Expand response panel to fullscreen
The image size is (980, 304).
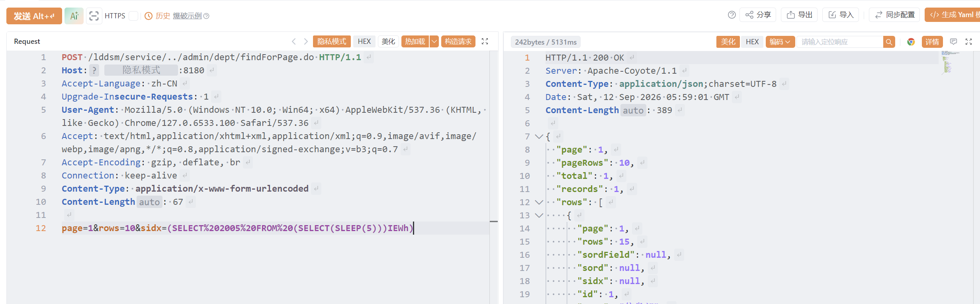click(x=969, y=41)
